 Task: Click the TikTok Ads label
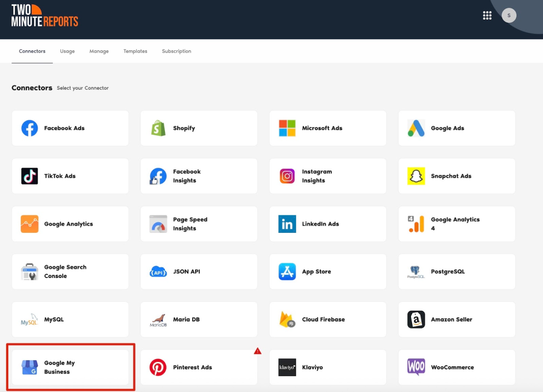(60, 176)
